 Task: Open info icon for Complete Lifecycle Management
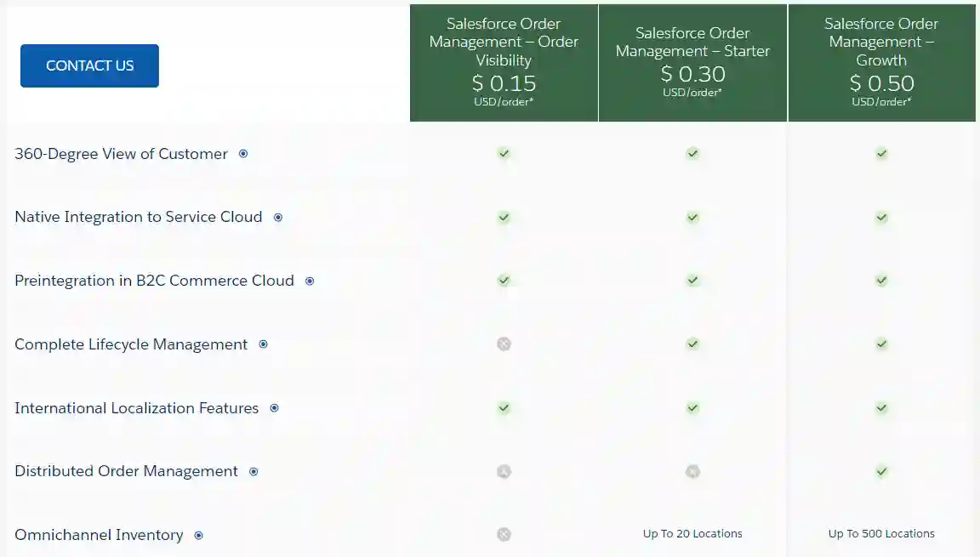click(x=263, y=344)
